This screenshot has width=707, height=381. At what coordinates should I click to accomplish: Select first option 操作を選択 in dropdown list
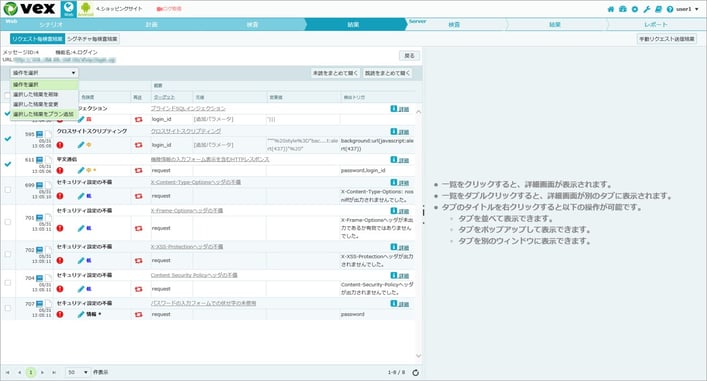pos(44,85)
